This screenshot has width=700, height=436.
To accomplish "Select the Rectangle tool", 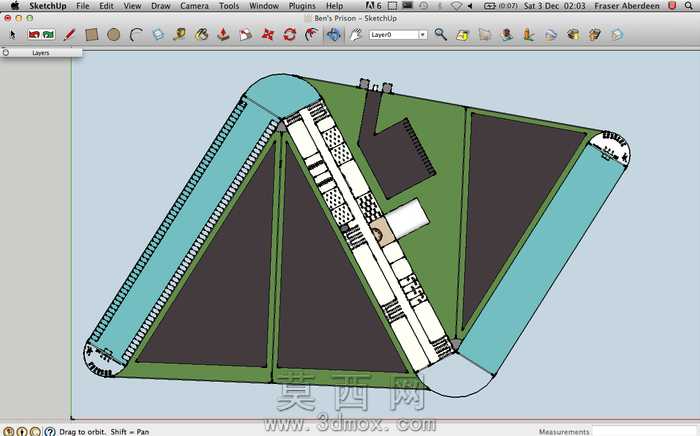I will pos(92,34).
